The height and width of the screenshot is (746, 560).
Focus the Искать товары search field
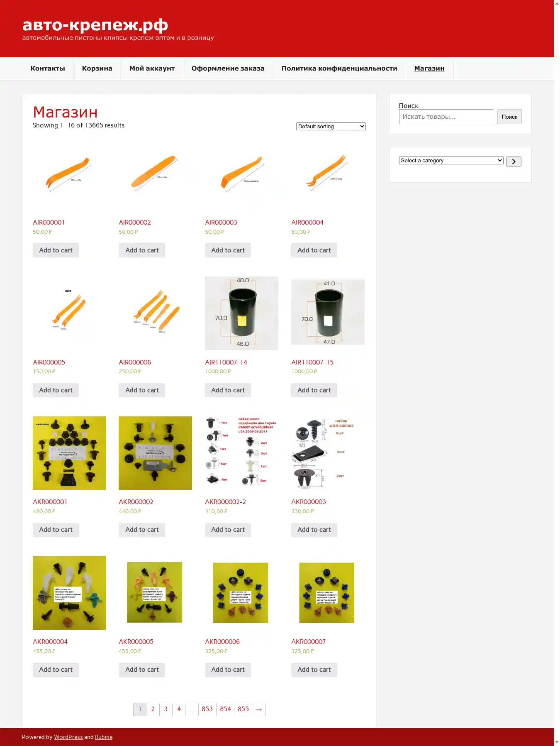(446, 117)
